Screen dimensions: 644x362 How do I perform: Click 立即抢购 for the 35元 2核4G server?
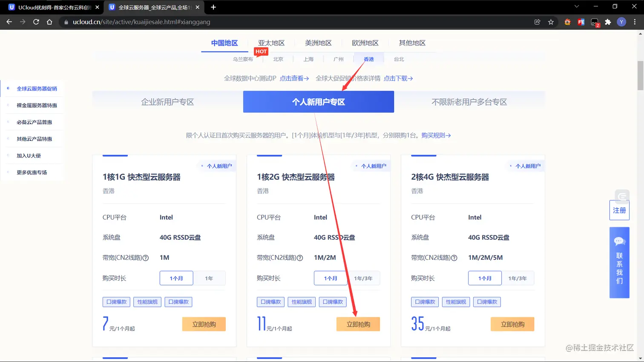(512, 324)
